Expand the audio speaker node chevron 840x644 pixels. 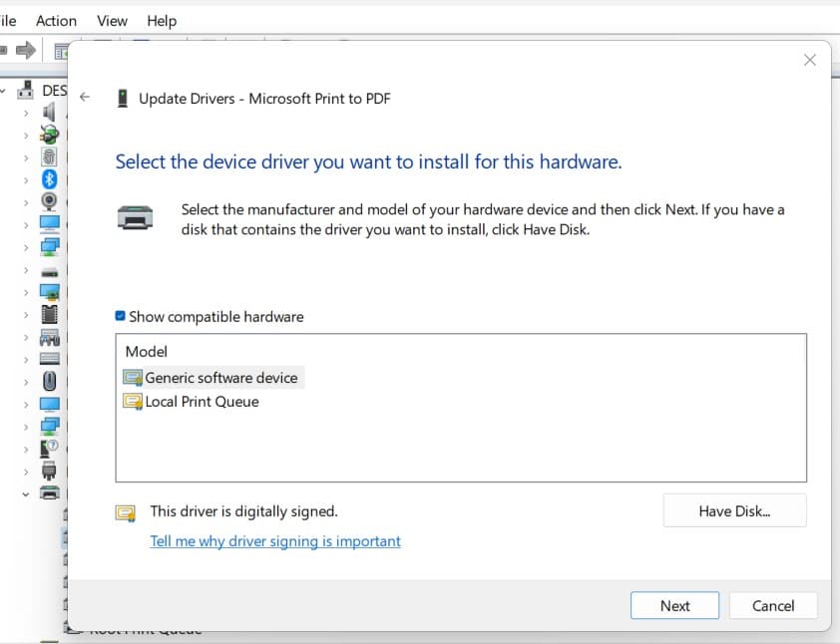pyautogui.click(x=26, y=113)
